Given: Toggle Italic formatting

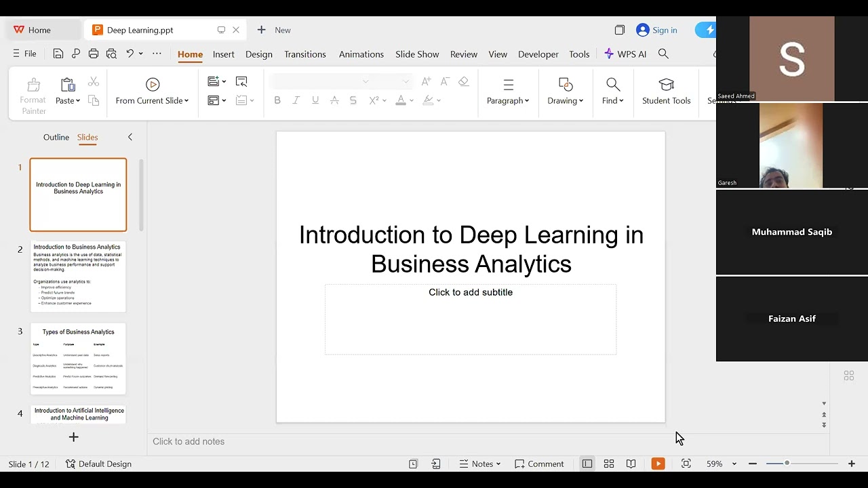Looking at the screenshot, I should [296, 100].
